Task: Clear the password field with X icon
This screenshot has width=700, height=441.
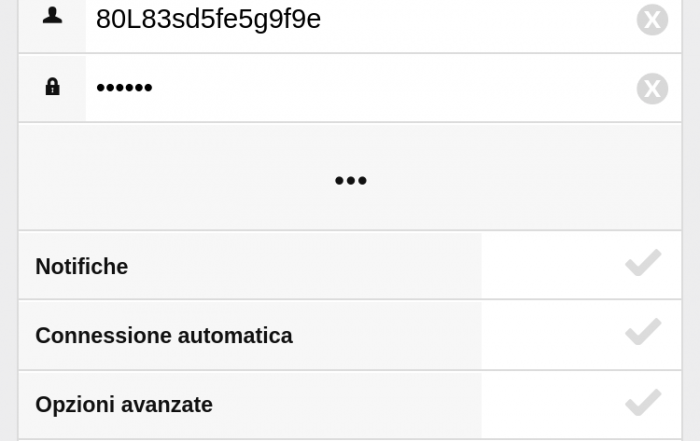Action: tap(652, 88)
